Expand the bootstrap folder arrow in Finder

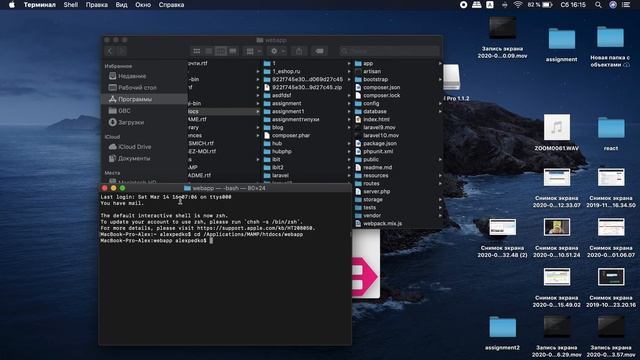pyautogui.click(x=440, y=79)
